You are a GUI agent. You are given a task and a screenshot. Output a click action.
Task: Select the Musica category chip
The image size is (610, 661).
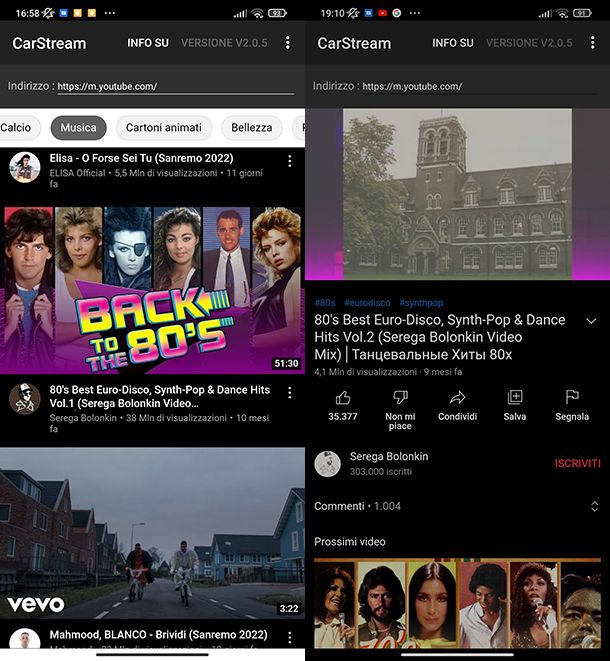pos(78,127)
